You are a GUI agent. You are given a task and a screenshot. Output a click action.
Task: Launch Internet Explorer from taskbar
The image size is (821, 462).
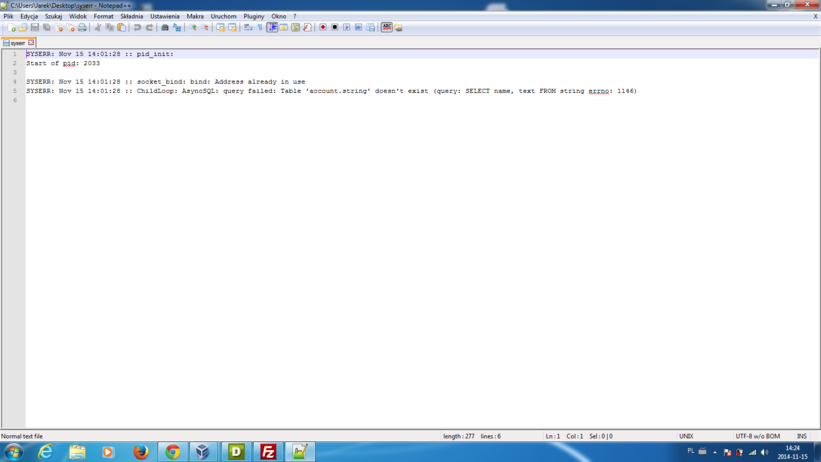(46, 452)
